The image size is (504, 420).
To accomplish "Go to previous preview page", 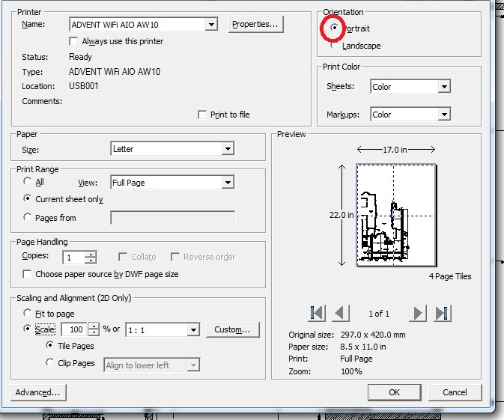I will 340,313.
